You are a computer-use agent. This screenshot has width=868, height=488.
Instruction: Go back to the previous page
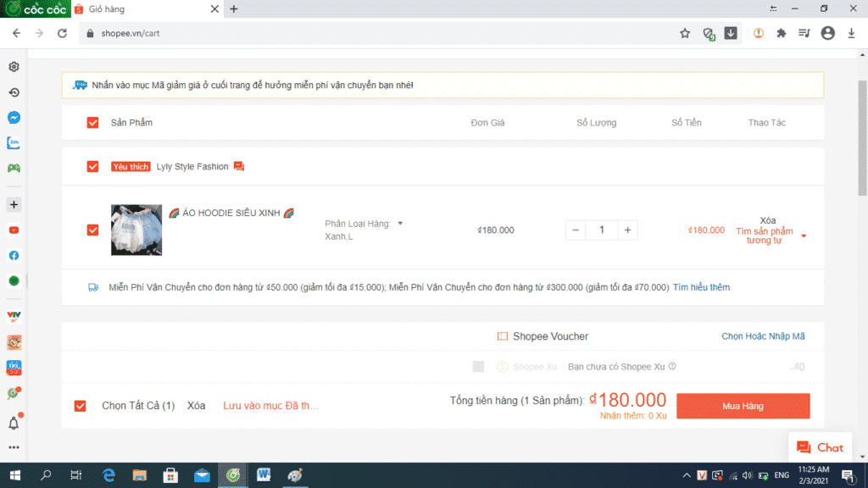coord(17,33)
